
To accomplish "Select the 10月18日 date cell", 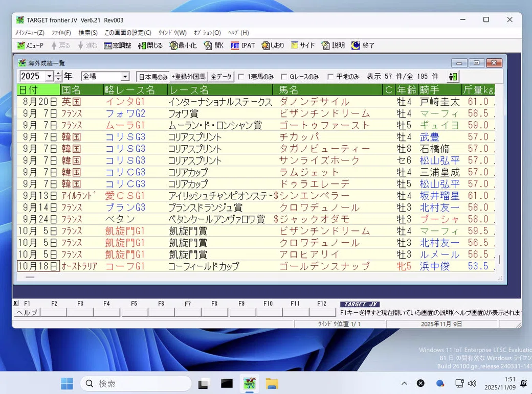I will [38, 266].
